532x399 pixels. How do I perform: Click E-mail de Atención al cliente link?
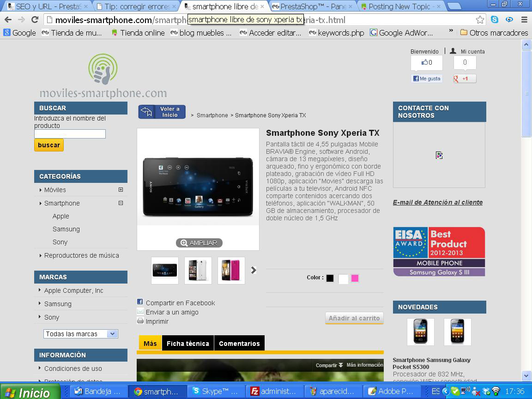(x=438, y=202)
